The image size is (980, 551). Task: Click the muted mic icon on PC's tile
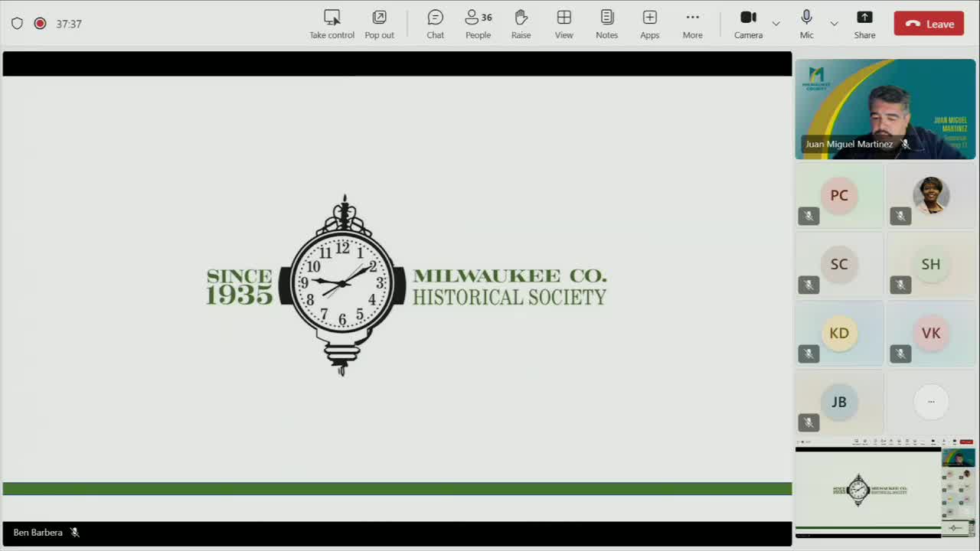tap(808, 217)
